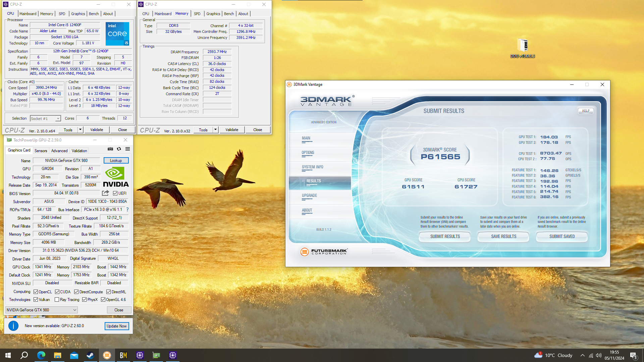
Task: Click Close in the GPU-Z window
Action: tap(119, 310)
